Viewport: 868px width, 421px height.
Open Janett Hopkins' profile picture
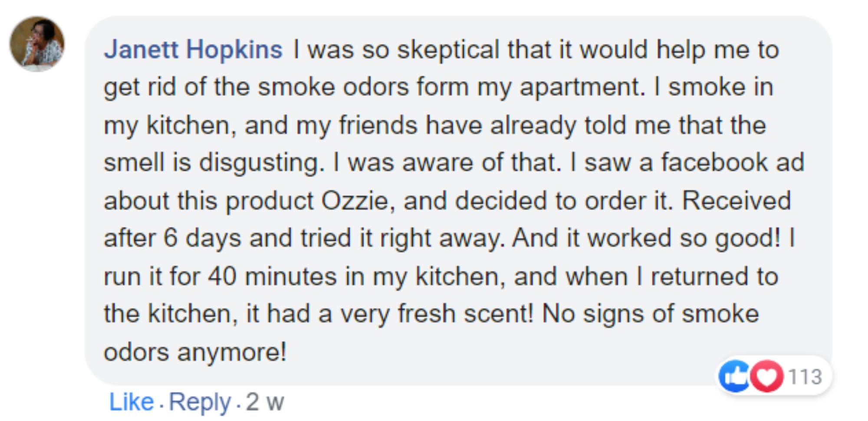(37, 44)
